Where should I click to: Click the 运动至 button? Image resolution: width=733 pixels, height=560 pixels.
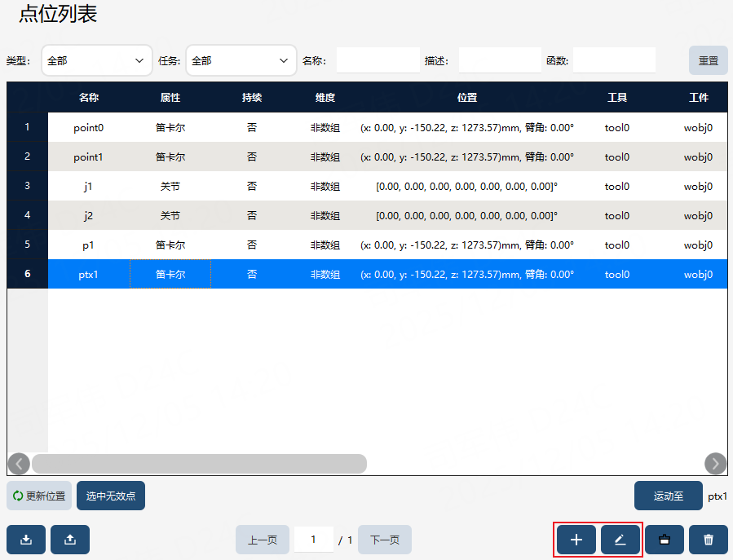pos(669,496)
